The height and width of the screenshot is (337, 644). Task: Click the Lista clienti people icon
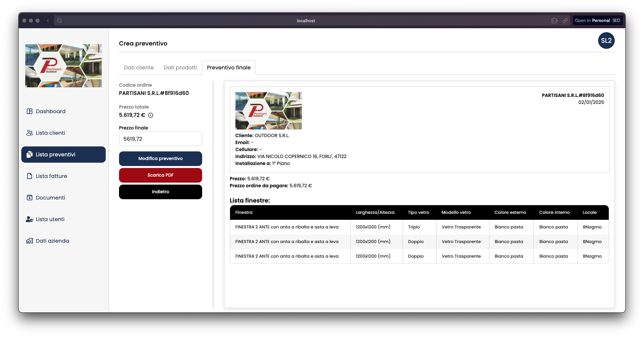click(30, 133)
